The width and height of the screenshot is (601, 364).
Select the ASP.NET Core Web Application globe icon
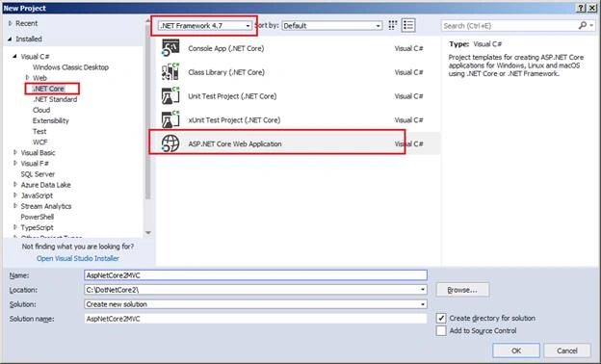[x=170, y=143]
